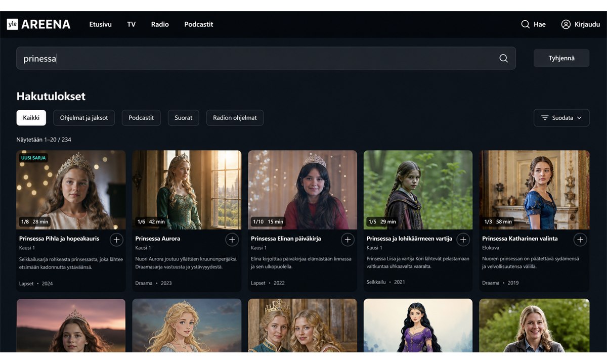The image size is (607, 364).
Task: Open second-row thumbnail of animated blonde princess
Action: (x=187, y=326)
